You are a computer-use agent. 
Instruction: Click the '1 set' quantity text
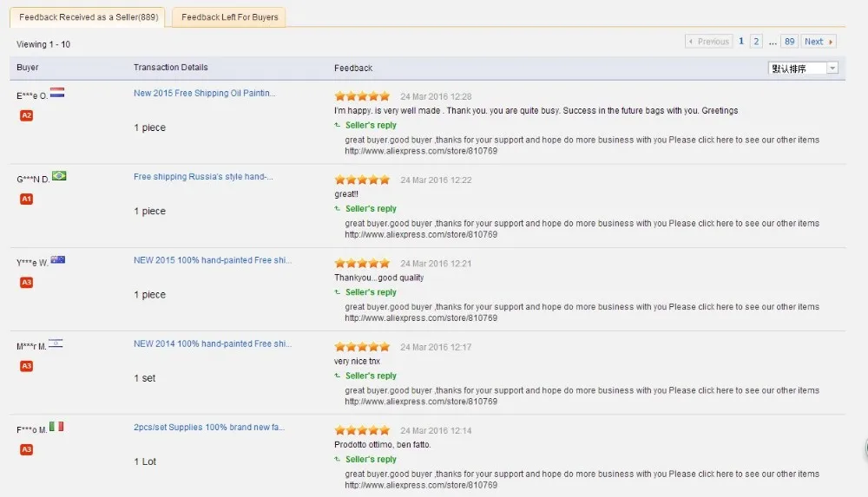tap(144, 378)
